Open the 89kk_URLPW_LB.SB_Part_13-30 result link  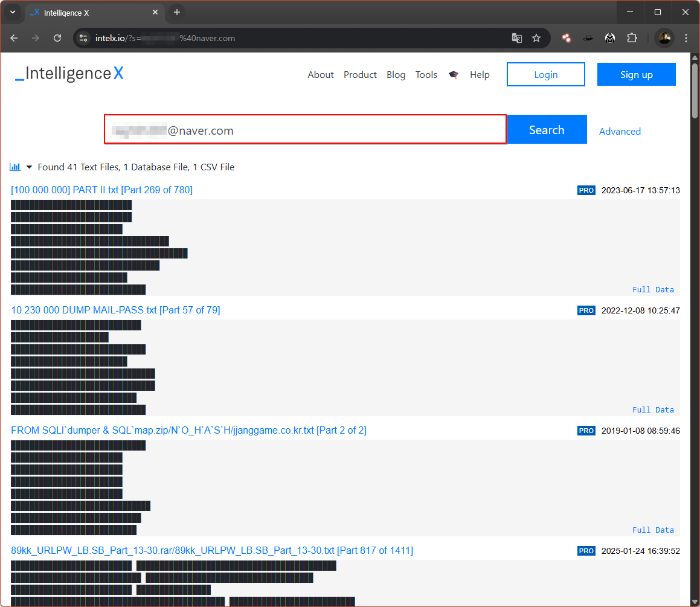click(x=212, y=550)
